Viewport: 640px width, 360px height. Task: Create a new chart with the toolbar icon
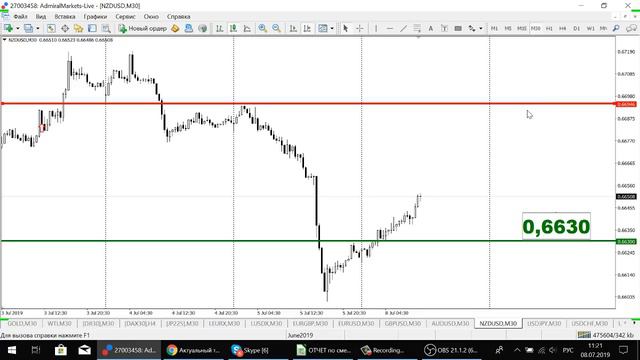(x=8, y=28)
